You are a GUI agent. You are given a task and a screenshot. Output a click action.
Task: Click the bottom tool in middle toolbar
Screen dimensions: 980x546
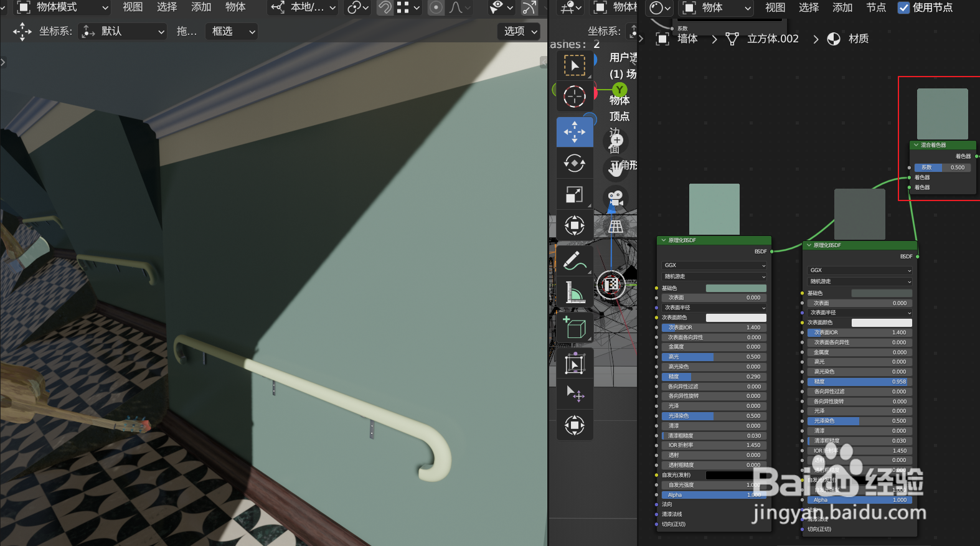tap(575, 425)
